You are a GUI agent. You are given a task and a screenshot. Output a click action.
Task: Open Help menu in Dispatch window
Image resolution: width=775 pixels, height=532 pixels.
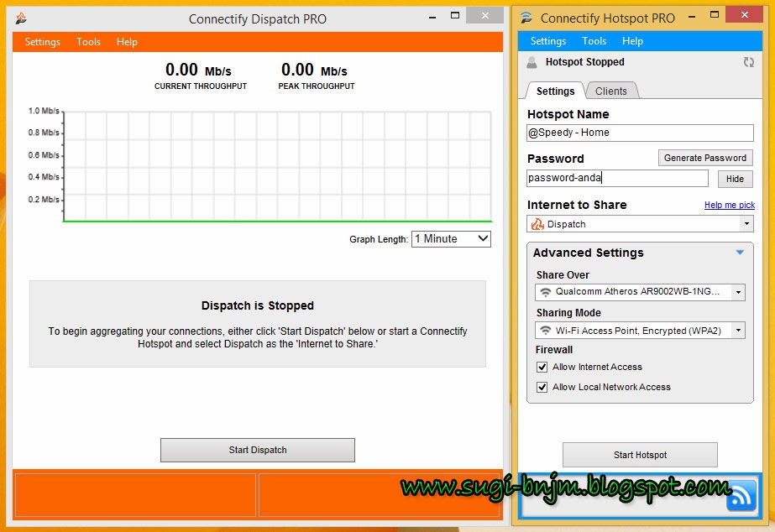pyautogui.click(x=127, y=42)
